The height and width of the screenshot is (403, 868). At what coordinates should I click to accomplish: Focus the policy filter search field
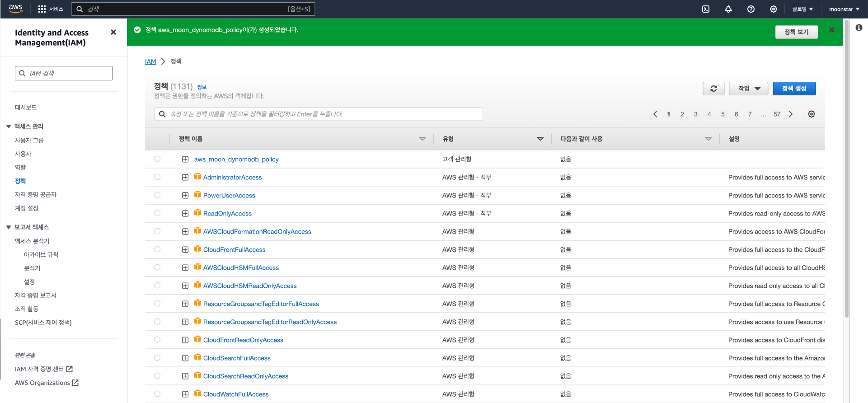(319, 114)
